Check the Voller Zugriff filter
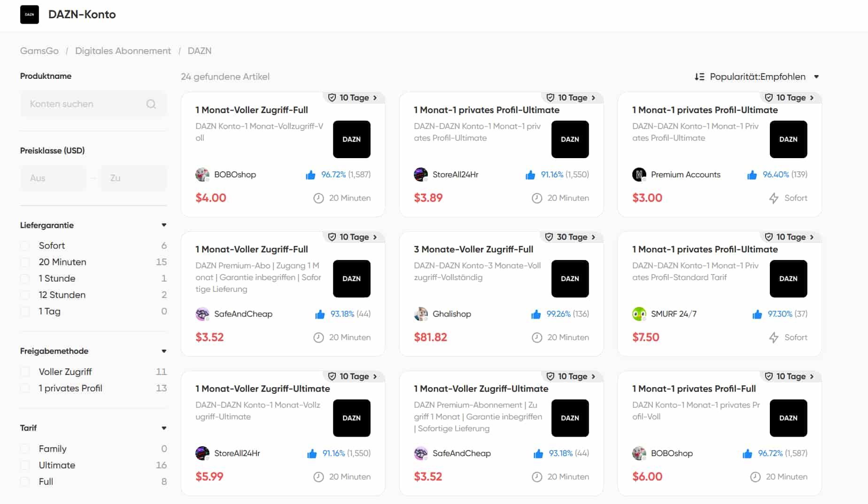 coord(25,372)
